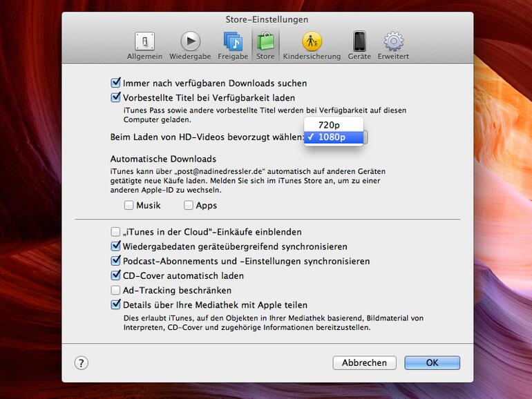Viewport: 532px width, 399px height.
Task: Uncheck CD-Cover automatisch laden
Action: (x=115, y=275)
